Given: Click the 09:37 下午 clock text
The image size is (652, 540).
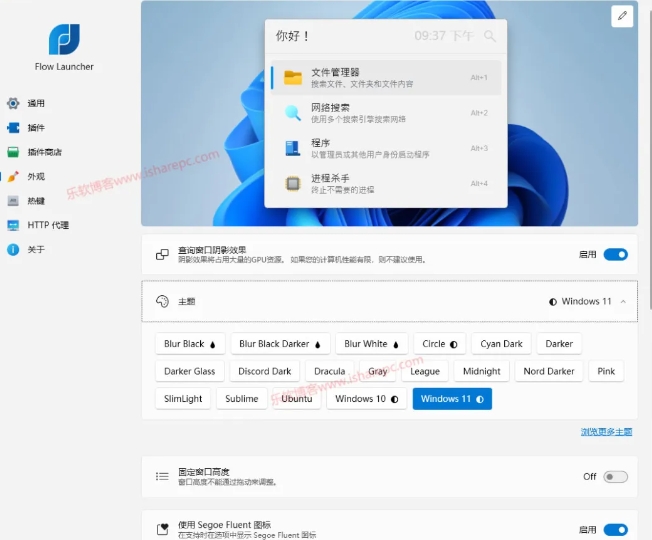Looking at the screenshot, I should coord(444,36).
